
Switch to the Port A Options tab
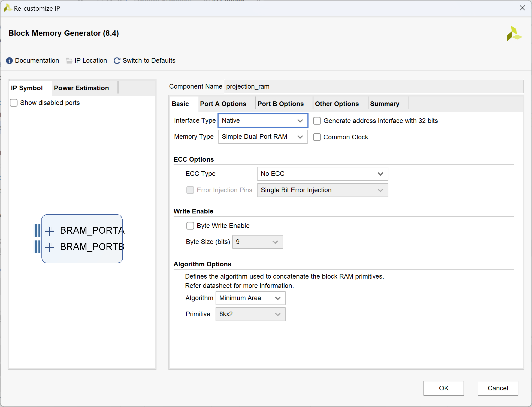[x=223, y=104]
